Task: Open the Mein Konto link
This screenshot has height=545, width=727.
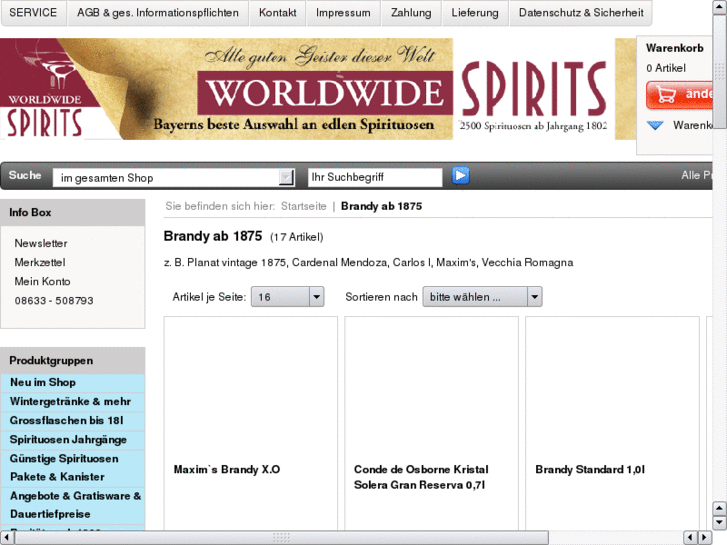Action: [x=42, y=281]
